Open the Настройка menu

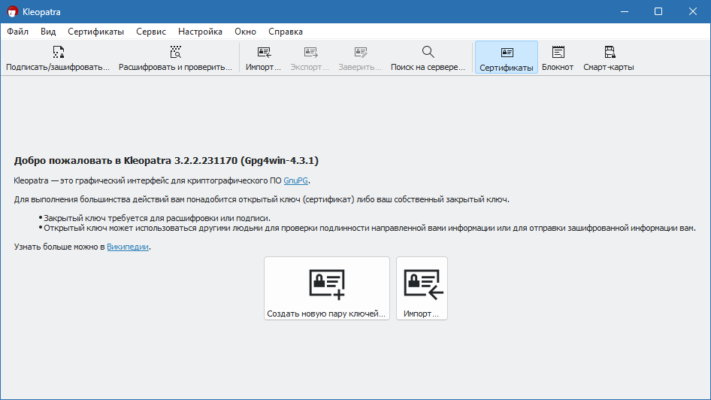(x=200, y=32)
